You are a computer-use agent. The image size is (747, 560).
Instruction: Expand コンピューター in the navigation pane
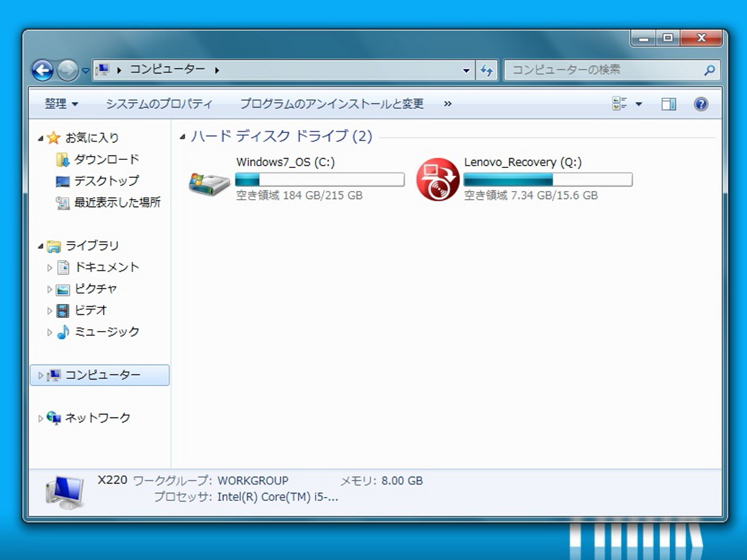pyautogui.click(x=40, y=375)
